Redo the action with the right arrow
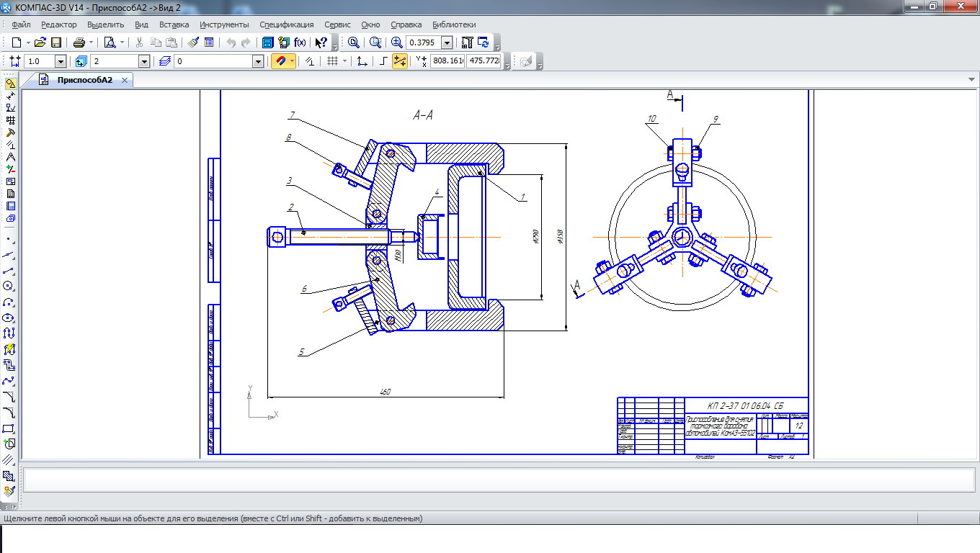980x553 pixels. click(x=246, y=42)
